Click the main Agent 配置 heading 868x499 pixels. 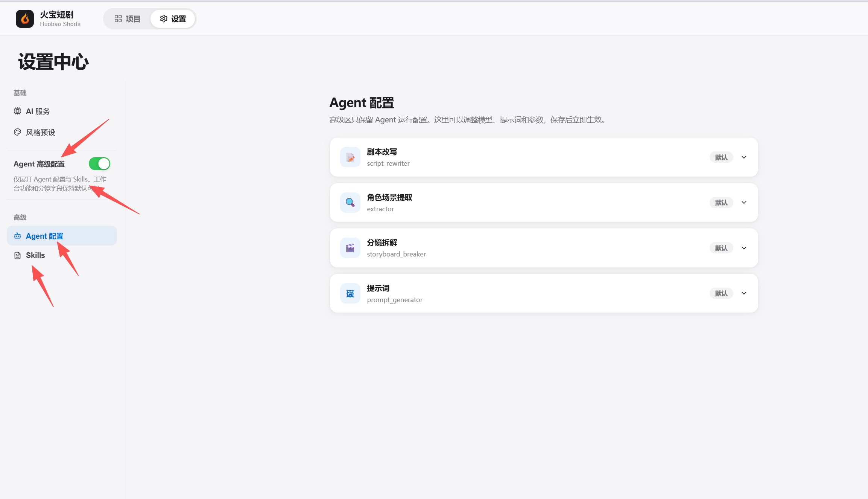(x=362, y=102)
